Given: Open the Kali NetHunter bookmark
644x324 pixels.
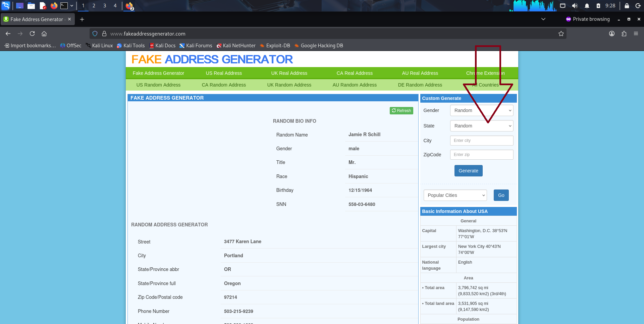Looking at the screenshot, I should pyautogui.click(x=236, y=46).
